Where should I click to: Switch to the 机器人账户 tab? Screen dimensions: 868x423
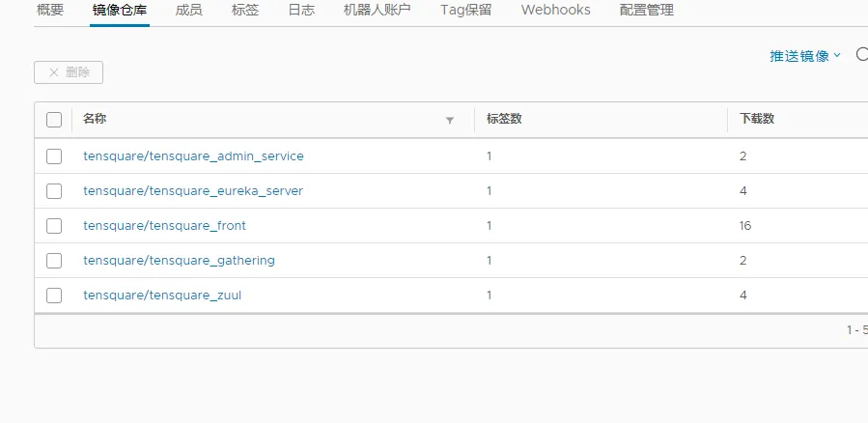pyautogui.click(x=378, y=11)
